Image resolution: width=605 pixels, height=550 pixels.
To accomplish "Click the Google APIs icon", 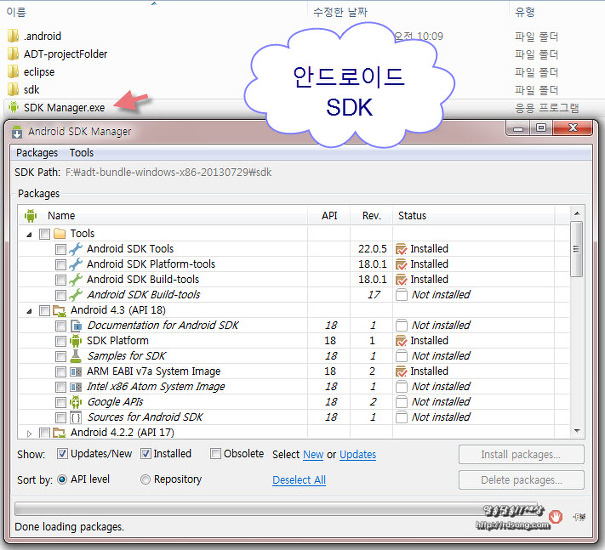I will click(x=76, y=402).
